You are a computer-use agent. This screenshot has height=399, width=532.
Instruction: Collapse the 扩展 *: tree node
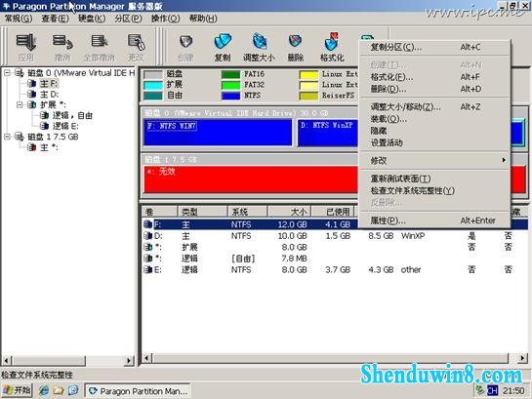pos(20,104)
